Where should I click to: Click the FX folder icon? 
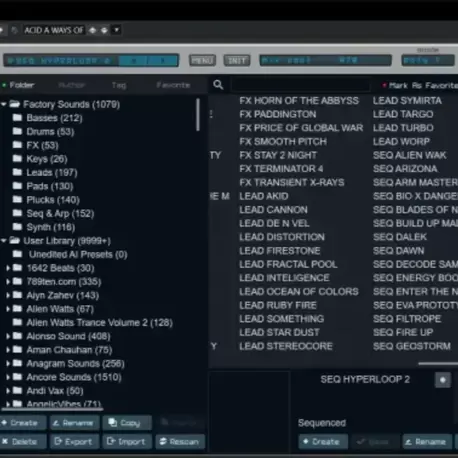point(17,145)
